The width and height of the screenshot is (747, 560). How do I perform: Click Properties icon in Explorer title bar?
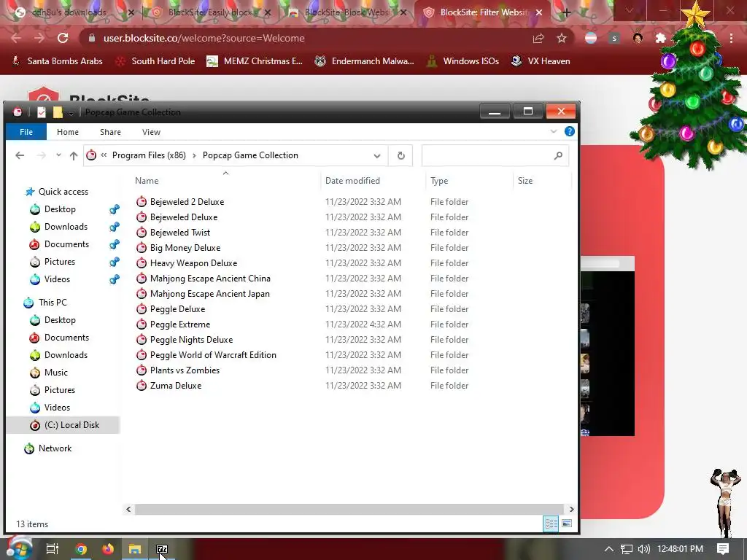42,112
